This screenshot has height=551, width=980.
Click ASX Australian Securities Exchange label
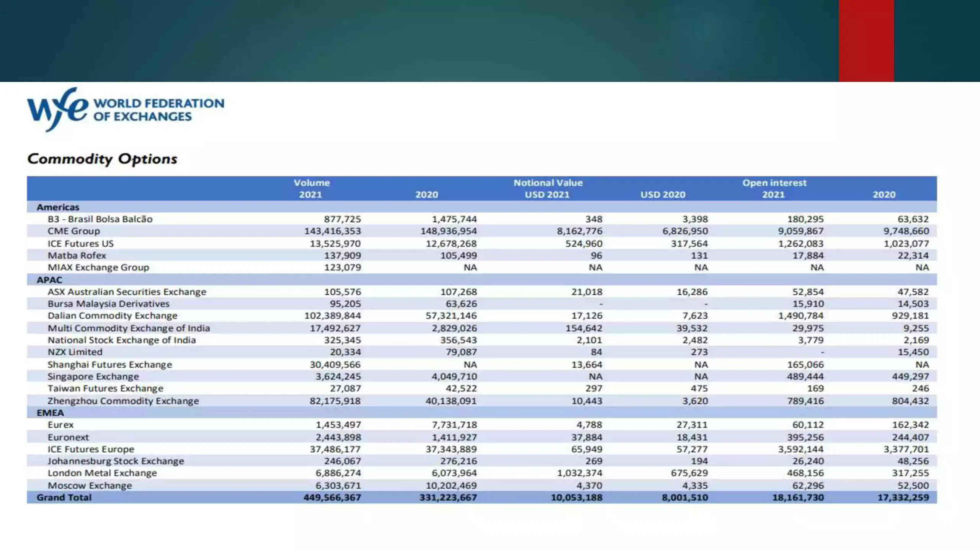[127, 292]
